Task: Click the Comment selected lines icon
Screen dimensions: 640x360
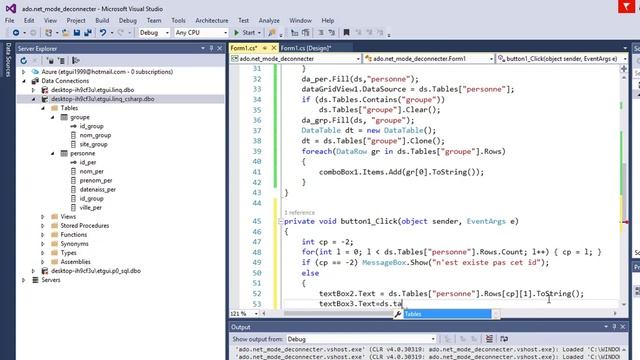Action: tap(321, 33)
